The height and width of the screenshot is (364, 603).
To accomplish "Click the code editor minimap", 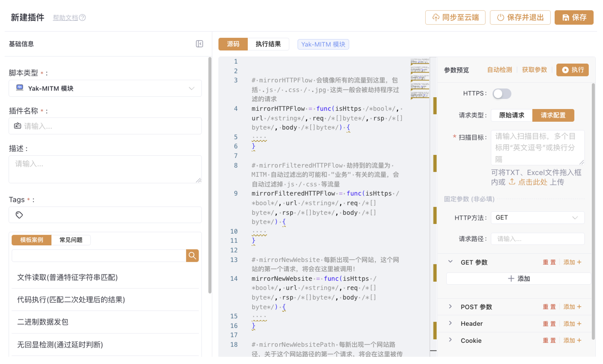I will (420, 79).
